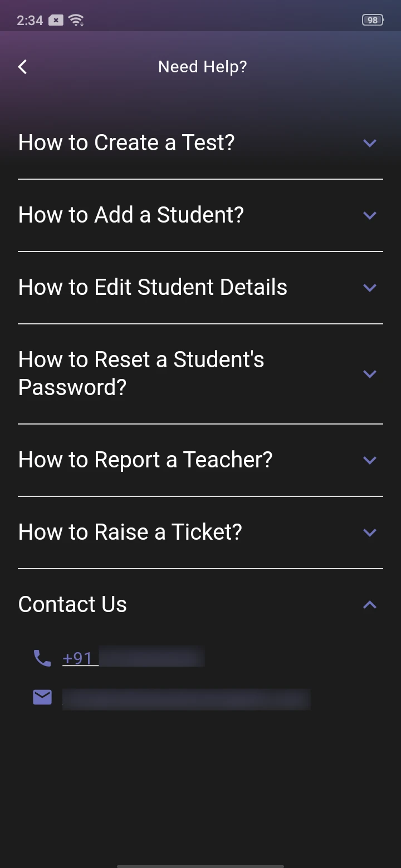Tap the phone call icon

42,658
